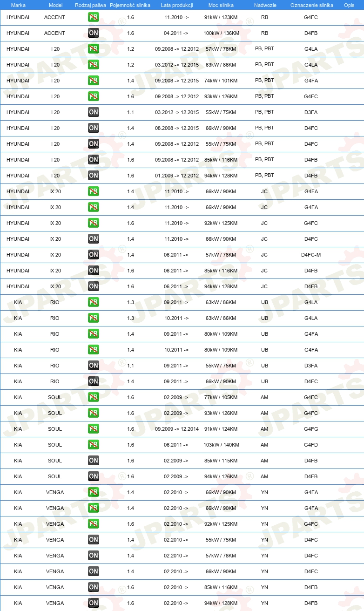Image resolution: width=364 pixels, height=611 pixels.
Task: Click petrol icon for Venga 125KM
Action: [94, 524]
